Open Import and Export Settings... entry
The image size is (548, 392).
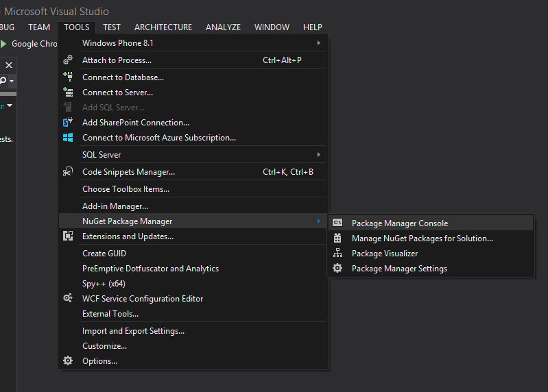tap(193, 331)
